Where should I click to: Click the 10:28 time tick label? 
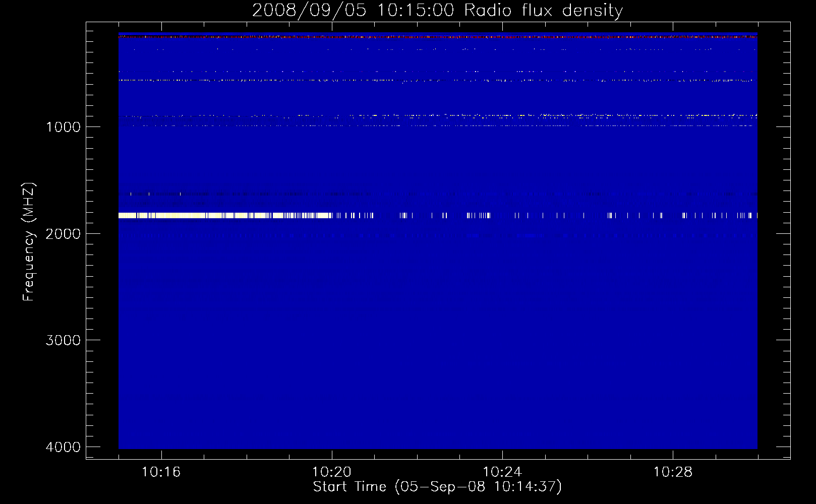tap(673, 472)
